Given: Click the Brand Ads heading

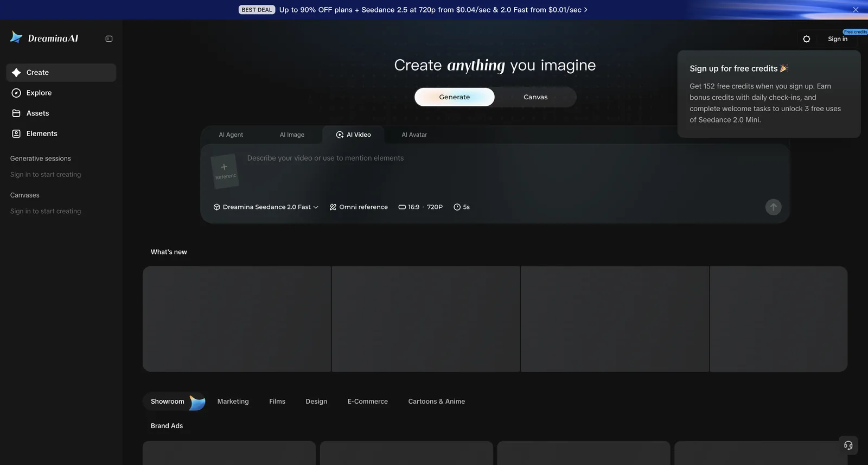Looking at the screenshot, I should point(167,426).
